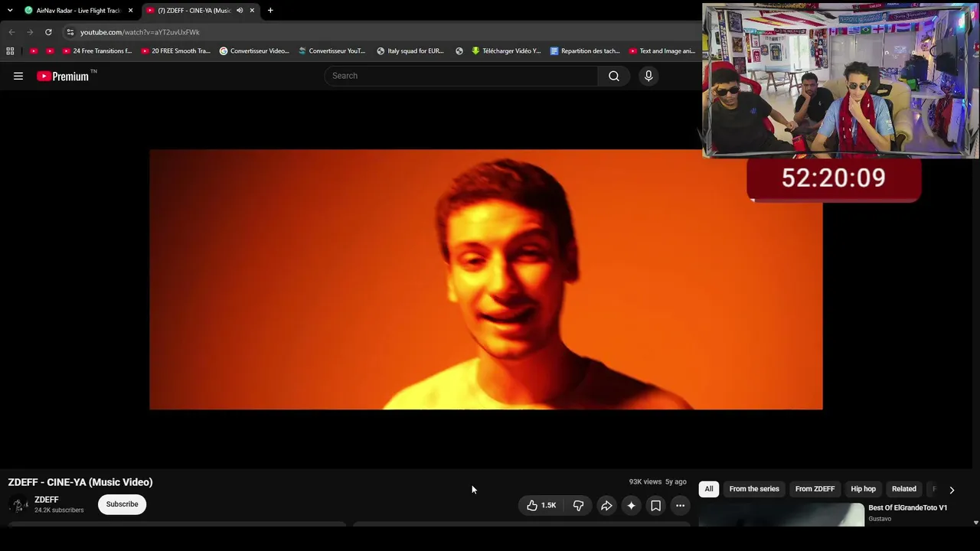The height and width of the screenshot is (551, 980).
Task: Open 24 Free Transitions bookmark
Action: pyautogui.click(x=97, y=51)
